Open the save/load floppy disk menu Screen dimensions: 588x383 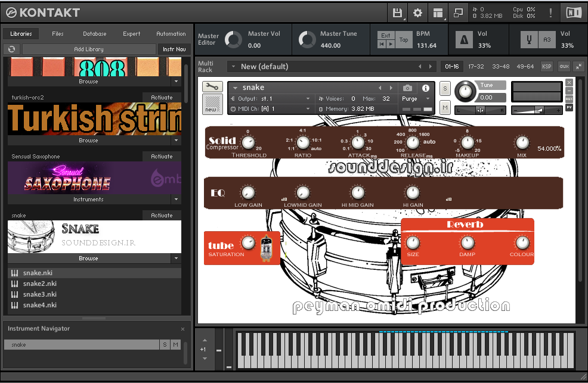397,13
